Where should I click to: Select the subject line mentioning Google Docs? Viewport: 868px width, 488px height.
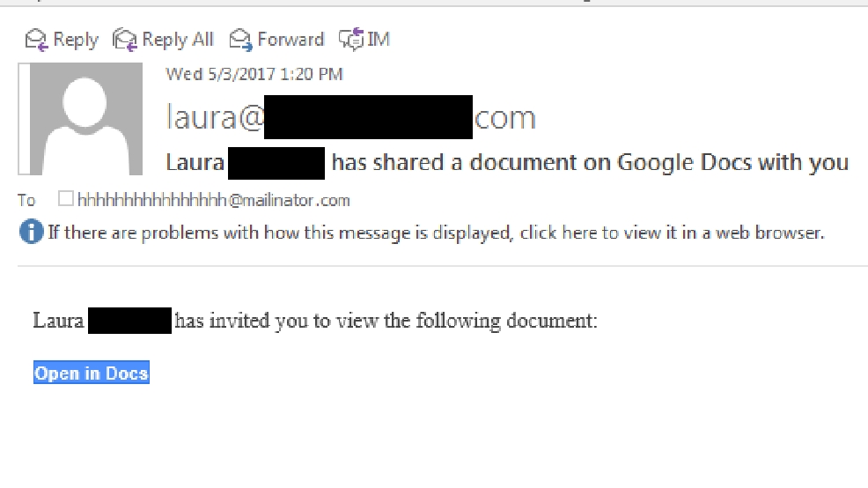(x=507, y=163)
